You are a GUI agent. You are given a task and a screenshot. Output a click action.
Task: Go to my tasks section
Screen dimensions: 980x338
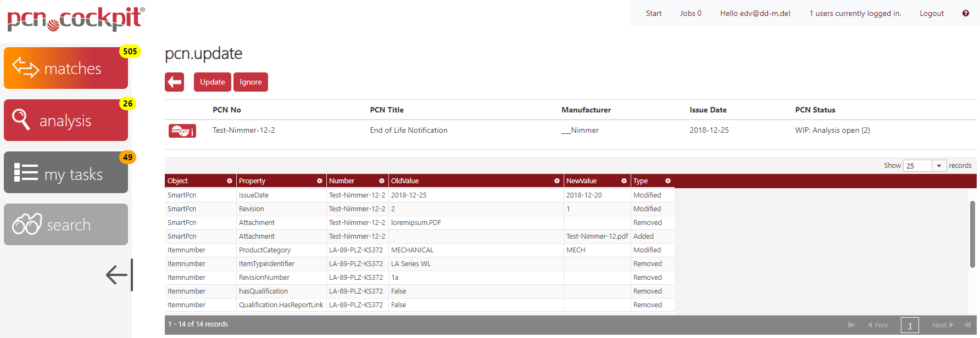pos(66,173)
